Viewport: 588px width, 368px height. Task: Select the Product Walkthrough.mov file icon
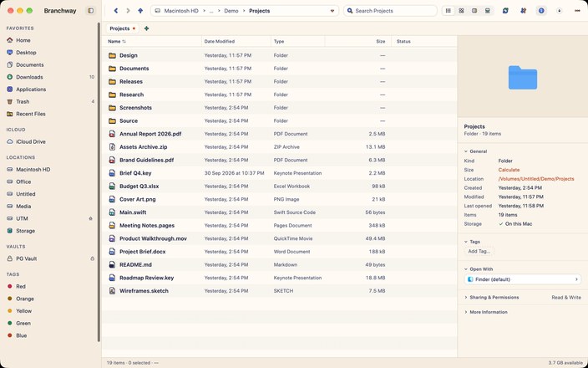(x=112, y=239)
